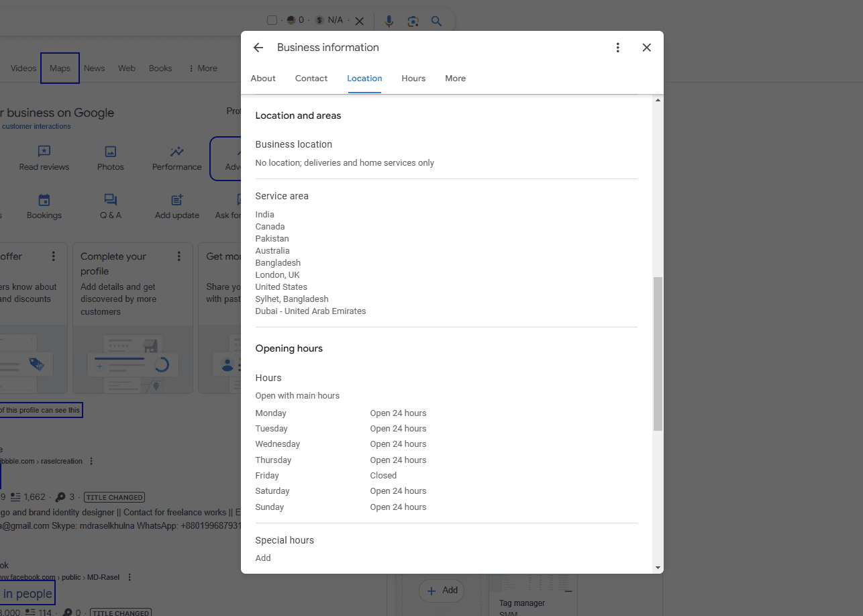Image resolution: width=863 pixels, height=616 pixels.
Task: Click Add under Special hours
Action: 263,558
